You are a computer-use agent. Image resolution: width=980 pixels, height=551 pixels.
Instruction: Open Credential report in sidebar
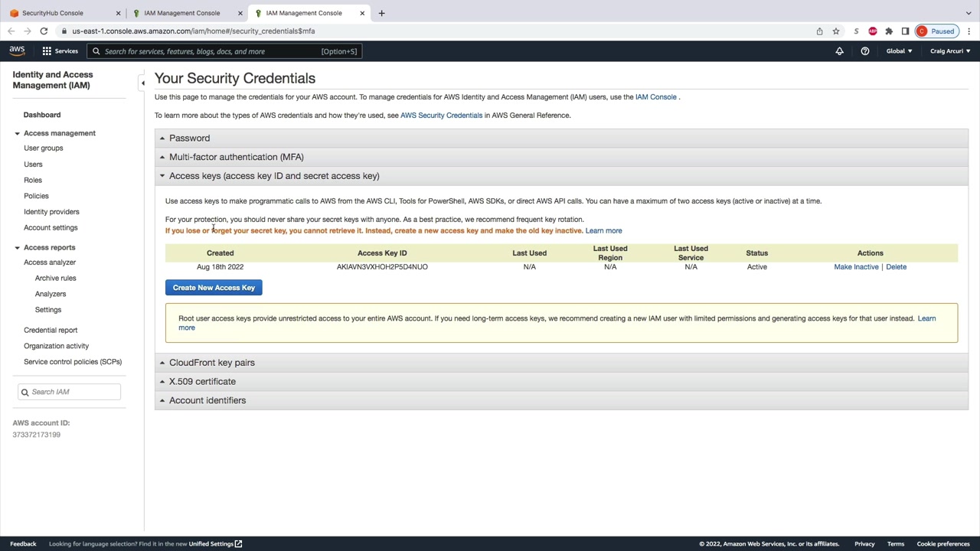pos(51,331)
